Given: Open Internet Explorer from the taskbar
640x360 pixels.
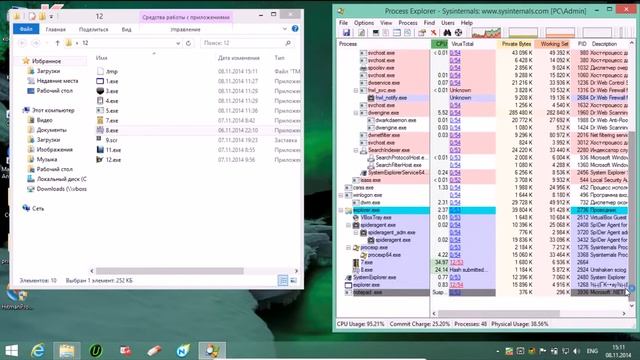Looking at the screenshot, I should click(x=38, y=351).
